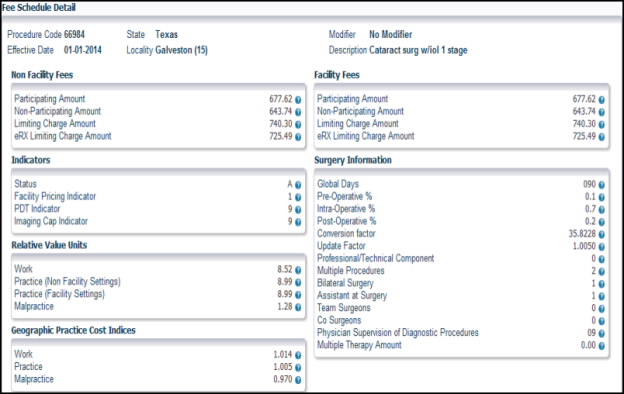Open help icon beside Facility Pricing Indicator
Screen dimensions: 624x394
click(298, 197)
